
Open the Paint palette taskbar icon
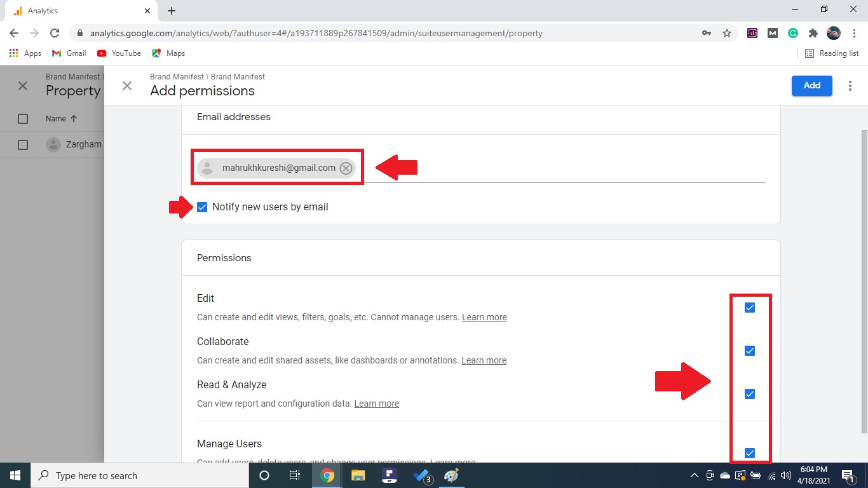[x=451, y=475]
